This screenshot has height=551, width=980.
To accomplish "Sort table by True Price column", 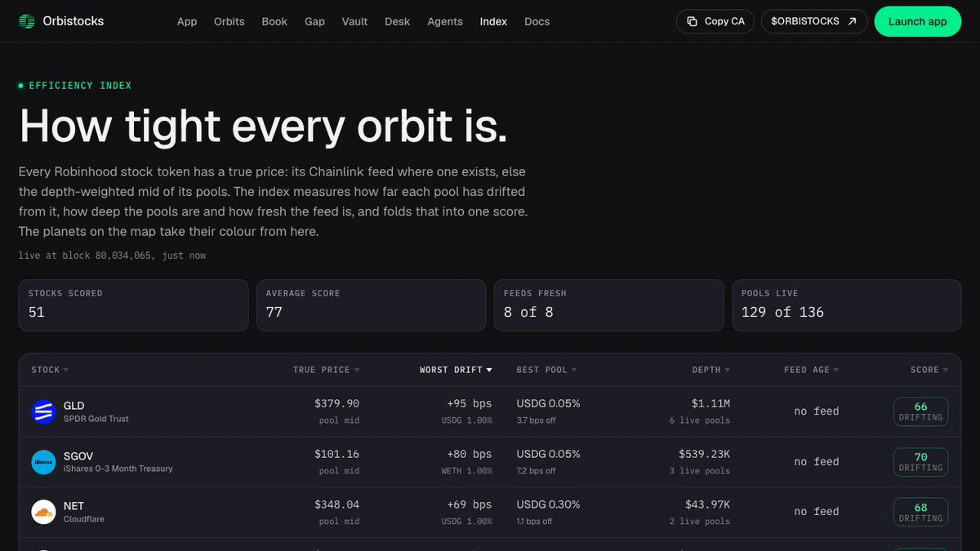I will click(x=326, y=370).
